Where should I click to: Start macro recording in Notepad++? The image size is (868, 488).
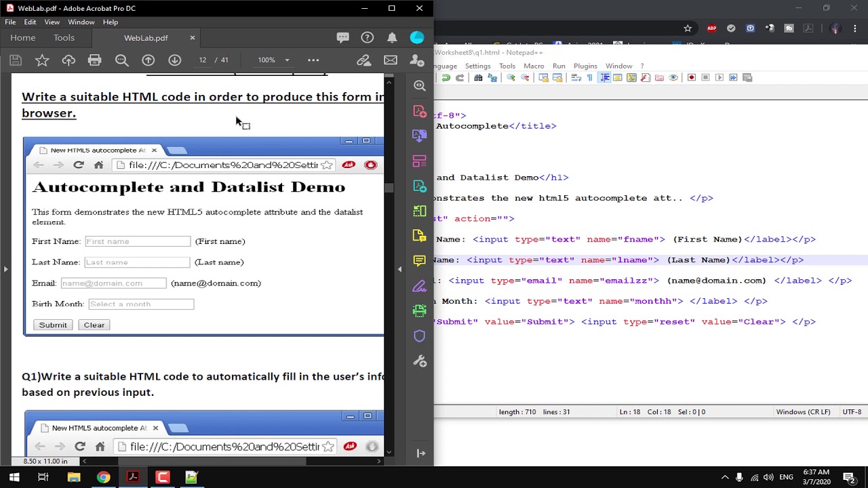[x=692, y=77]
